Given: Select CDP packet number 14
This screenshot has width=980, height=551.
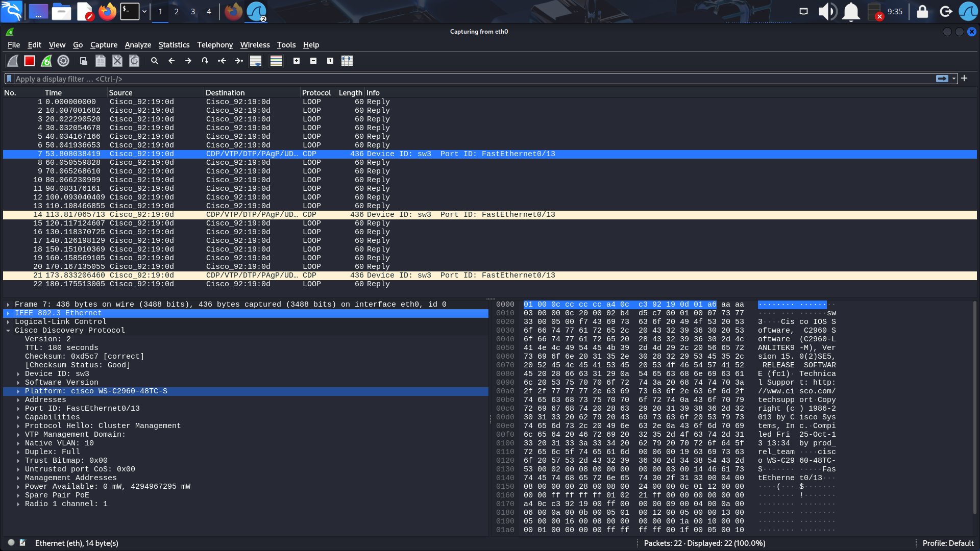Looking at the screenshot, I should coord(490,215).
